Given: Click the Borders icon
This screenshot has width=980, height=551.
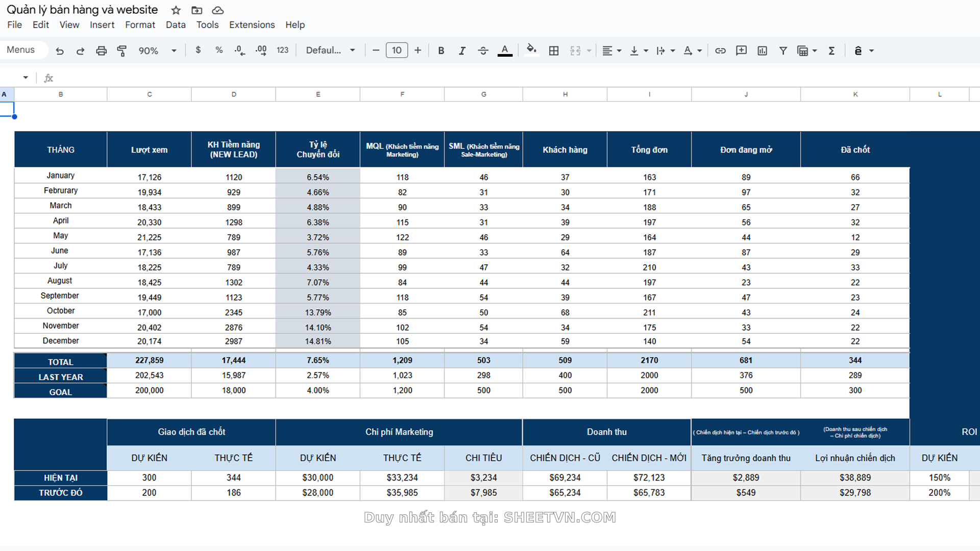Looking at the screenshot, I should (x=554, y=51).
